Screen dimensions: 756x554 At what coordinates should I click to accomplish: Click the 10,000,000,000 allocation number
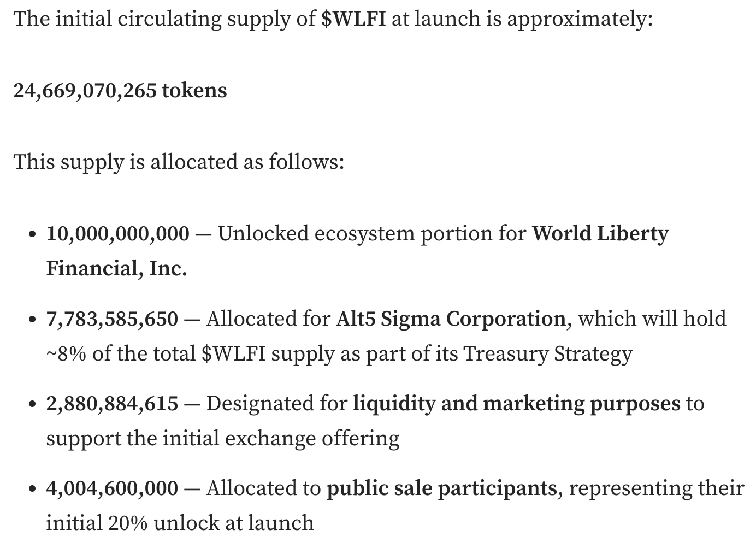pos(117,233)
